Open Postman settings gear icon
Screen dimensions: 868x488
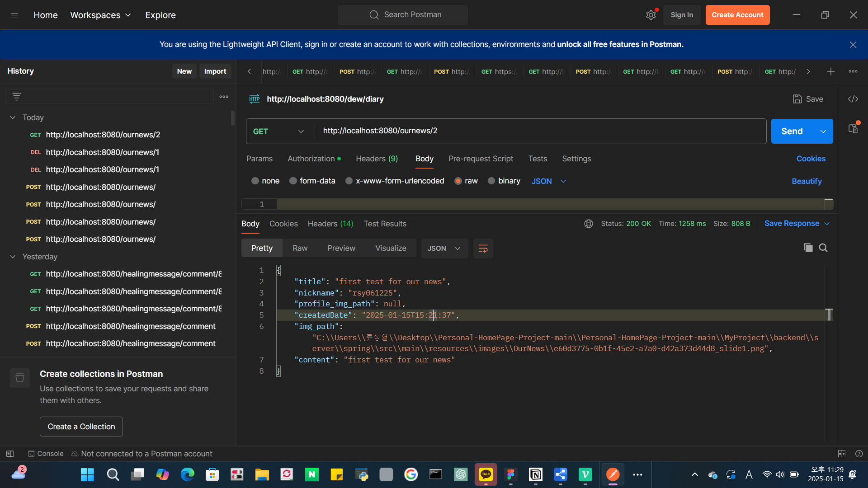coord(651,15)
